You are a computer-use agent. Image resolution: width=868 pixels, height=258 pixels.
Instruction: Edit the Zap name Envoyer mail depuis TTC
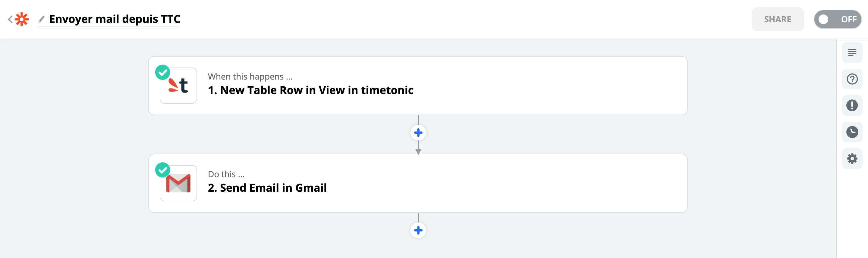point(115,19)
